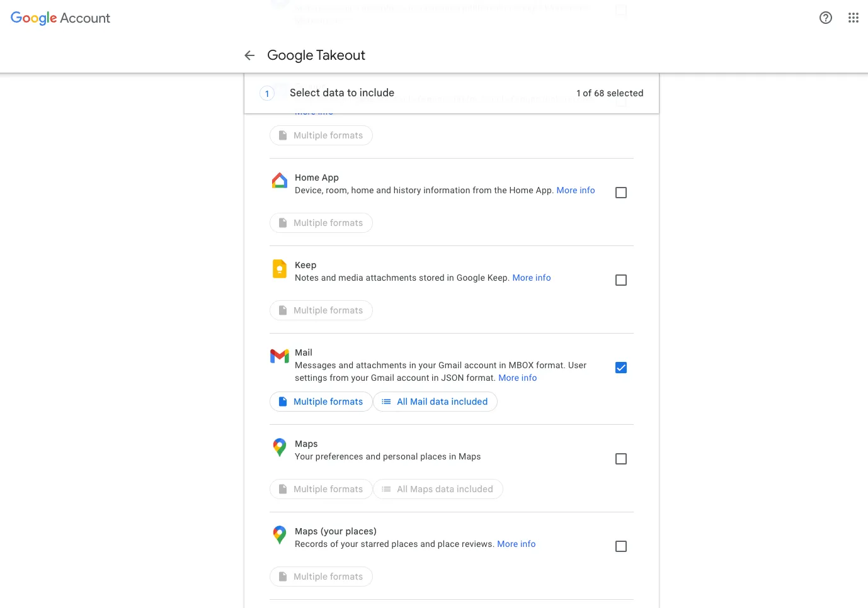Viewport: 868px width, 608px height.
Task: Click the Google Account logo
Action: [60, 18]
